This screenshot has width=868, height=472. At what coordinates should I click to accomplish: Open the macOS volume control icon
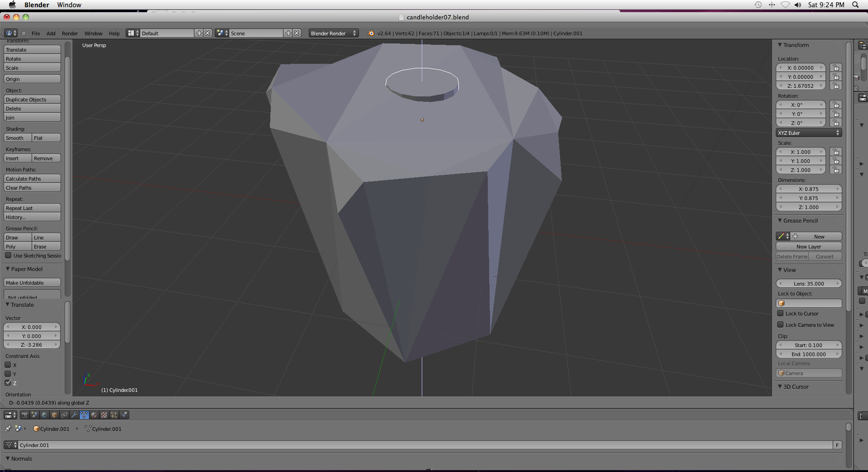coord(798,5)
